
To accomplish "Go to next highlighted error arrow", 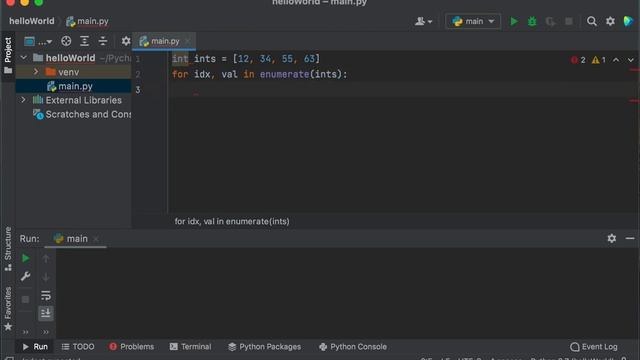I will tap(631, 60).
